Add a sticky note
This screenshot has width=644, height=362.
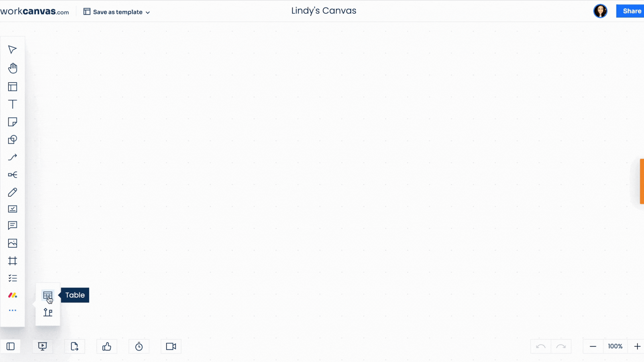click(x=12, y=122)
